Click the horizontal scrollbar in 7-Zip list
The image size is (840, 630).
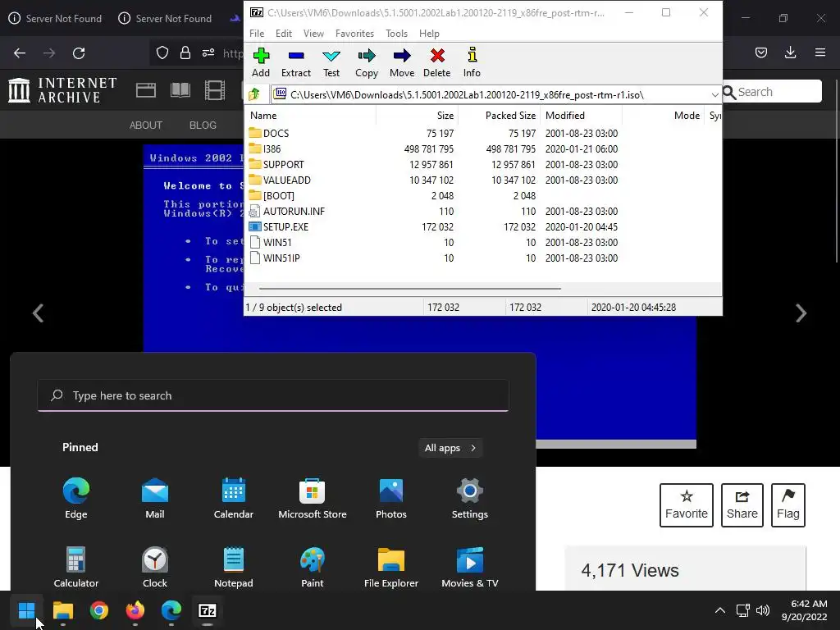click(410, 288)
